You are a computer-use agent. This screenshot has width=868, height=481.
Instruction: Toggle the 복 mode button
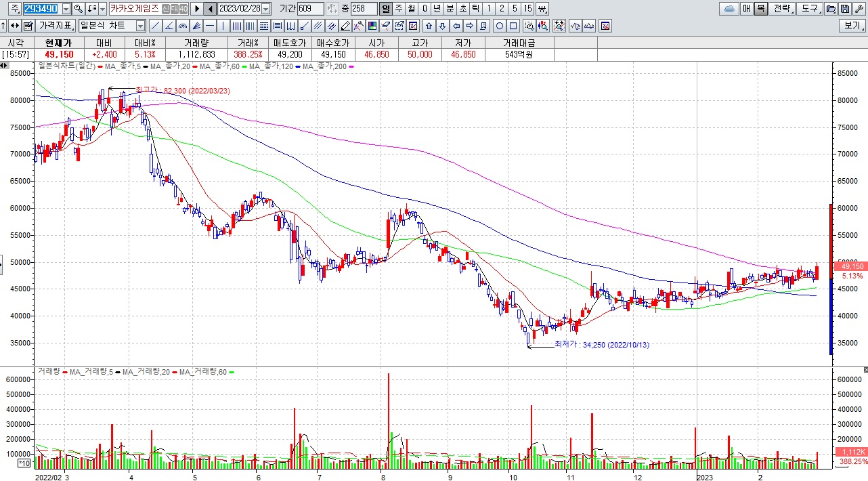[760, 9]
